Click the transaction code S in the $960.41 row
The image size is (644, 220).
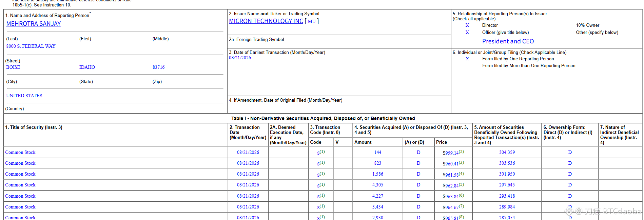coord(318,164)
